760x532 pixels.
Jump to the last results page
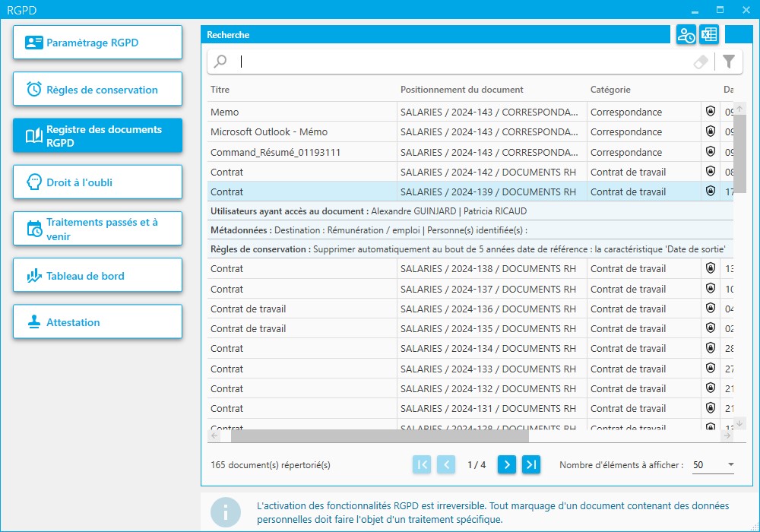(x=531, y=464)
